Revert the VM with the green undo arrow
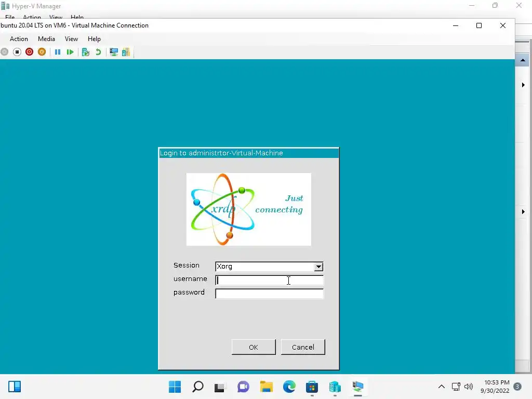This screenshot has width=532, height=399. [98, 52]
